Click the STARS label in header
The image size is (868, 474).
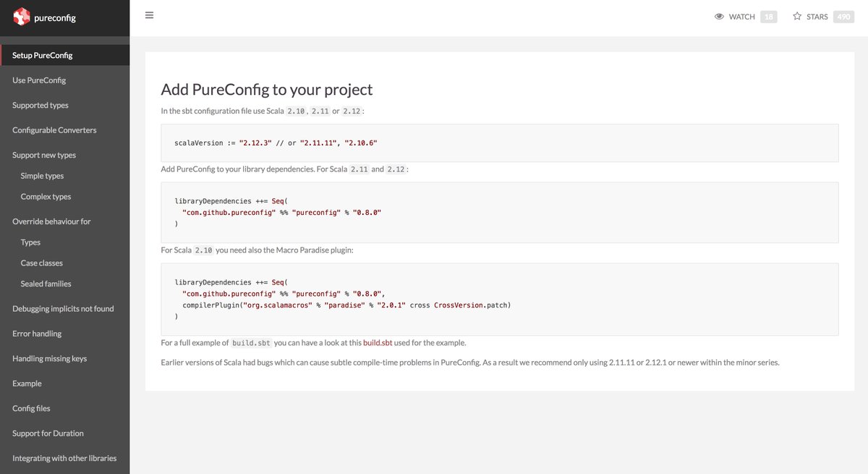coord(817,17)
